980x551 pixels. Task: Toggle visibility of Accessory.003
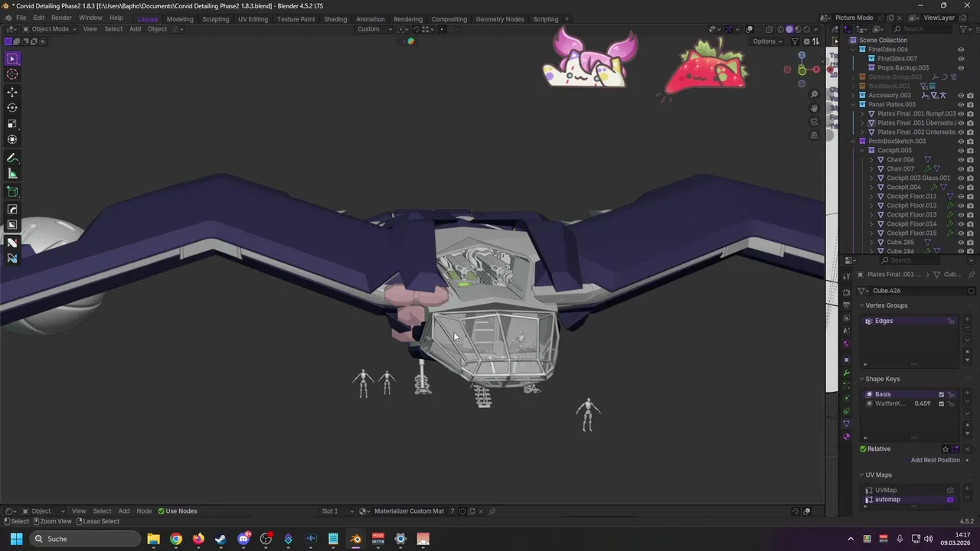(961, 95)
